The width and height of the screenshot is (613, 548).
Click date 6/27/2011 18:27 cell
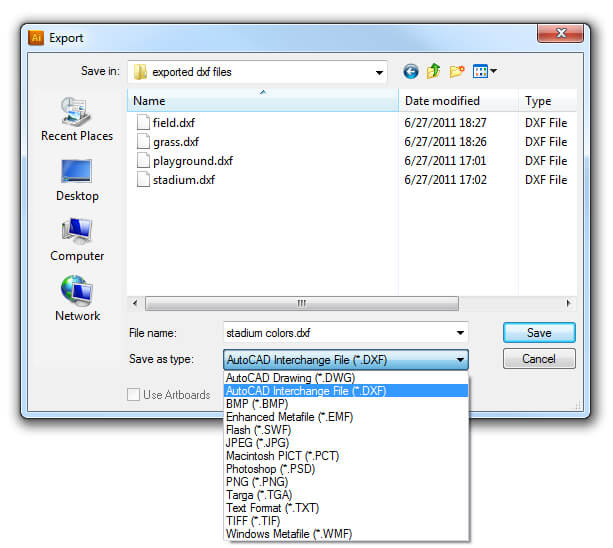(445, 123)
